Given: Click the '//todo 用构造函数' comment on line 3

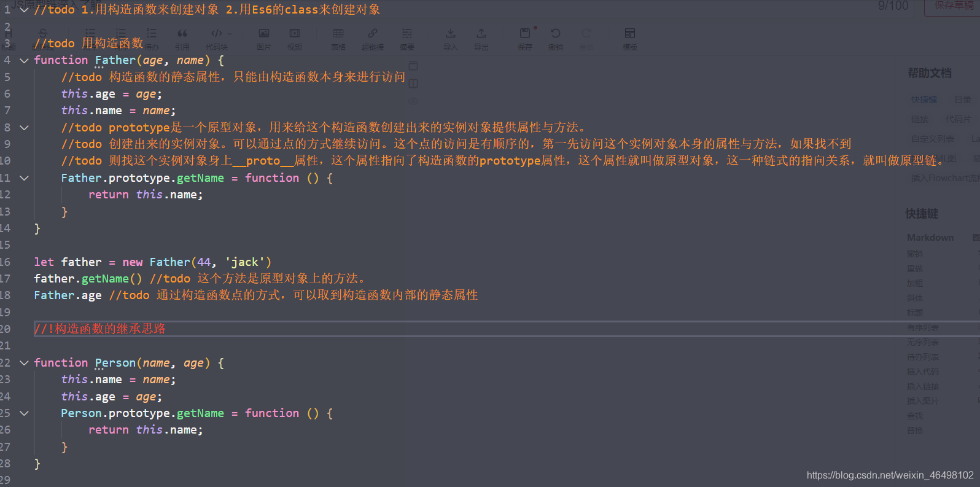Looking at the screenshot, I should pyautogui.click(x=88, y=44).
